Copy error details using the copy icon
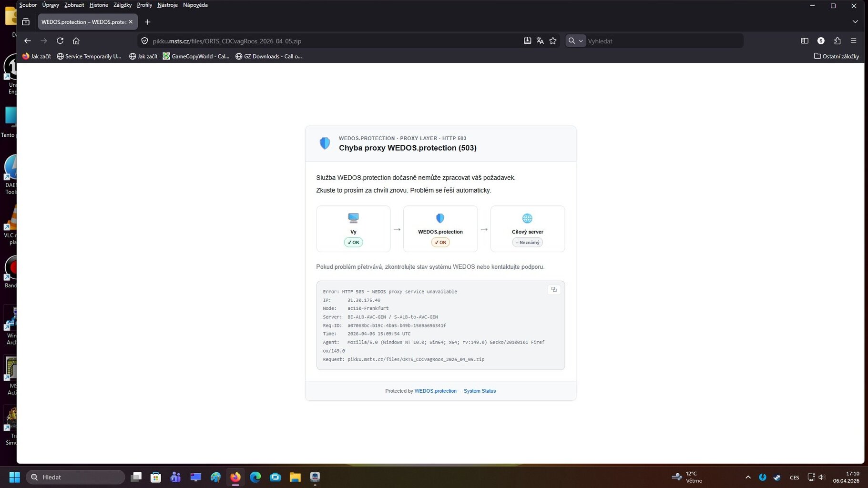868x488 pixels. coord(554,290)
